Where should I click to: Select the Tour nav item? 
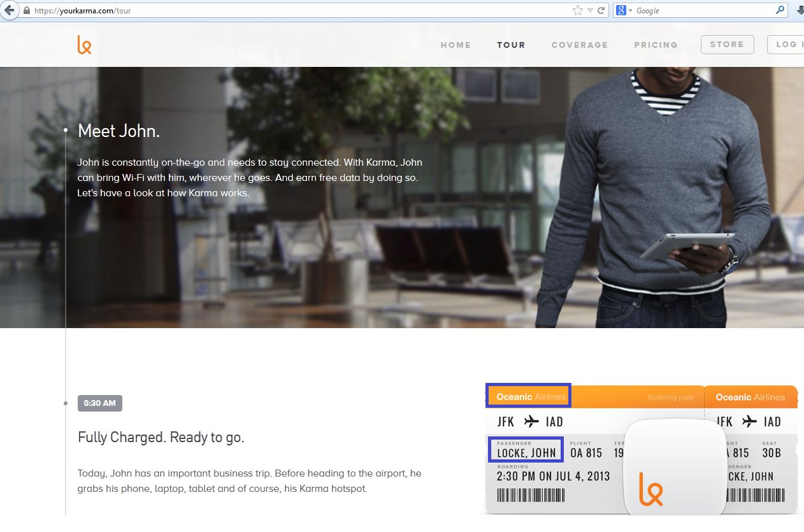(511, 45)
